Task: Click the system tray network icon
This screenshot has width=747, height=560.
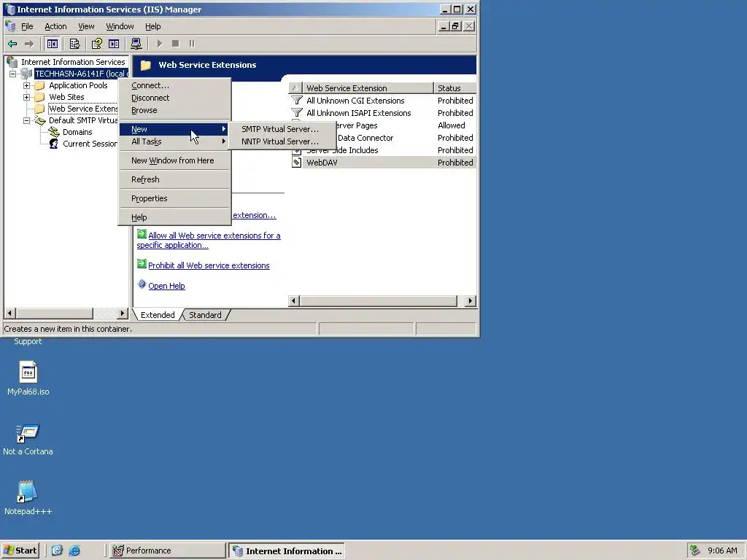Action: click(x=695, y=551)
